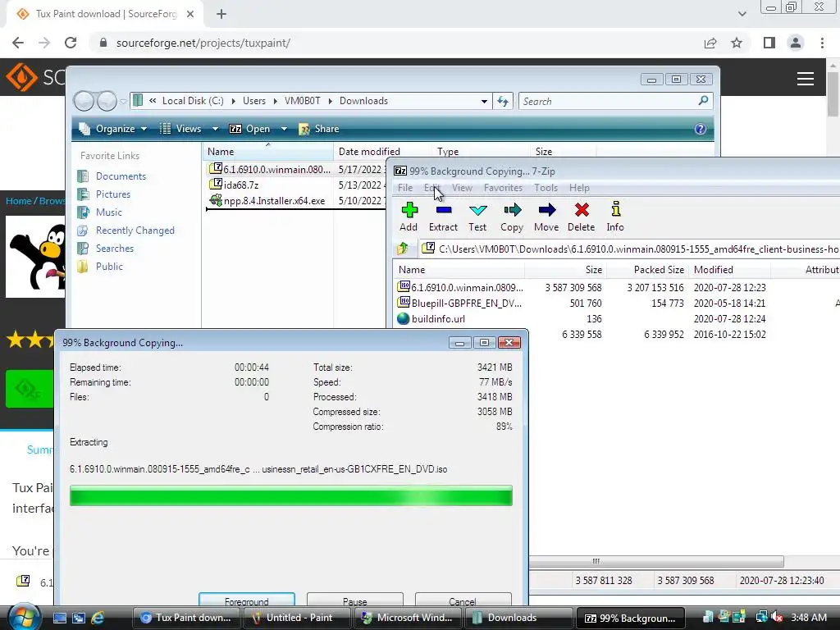The width and height of the screenshot is (840, 630).
Task: Open the Explorer help icon
Action: pos(701,129)
